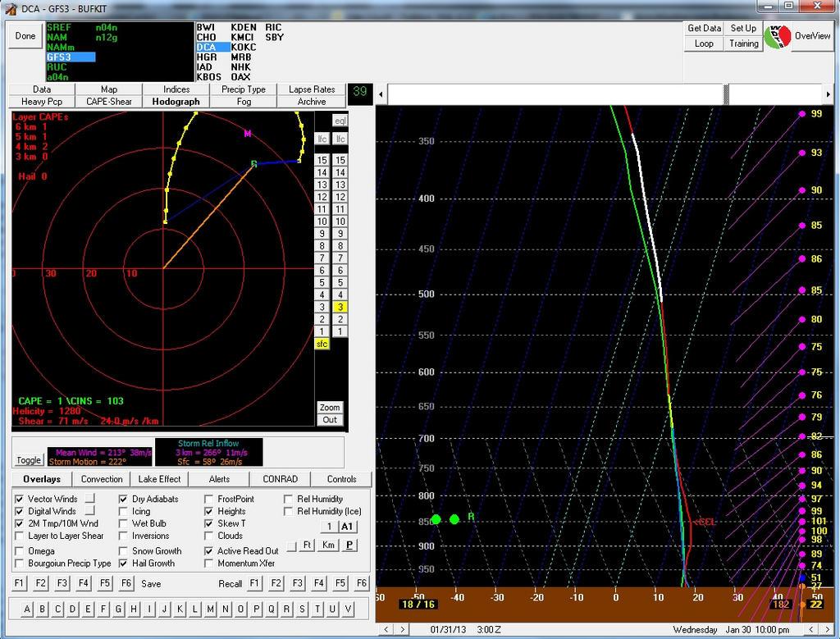Uncheck the Skew T checkbox
The width and height of the screenshot is (840, 639).
[209, 523]
